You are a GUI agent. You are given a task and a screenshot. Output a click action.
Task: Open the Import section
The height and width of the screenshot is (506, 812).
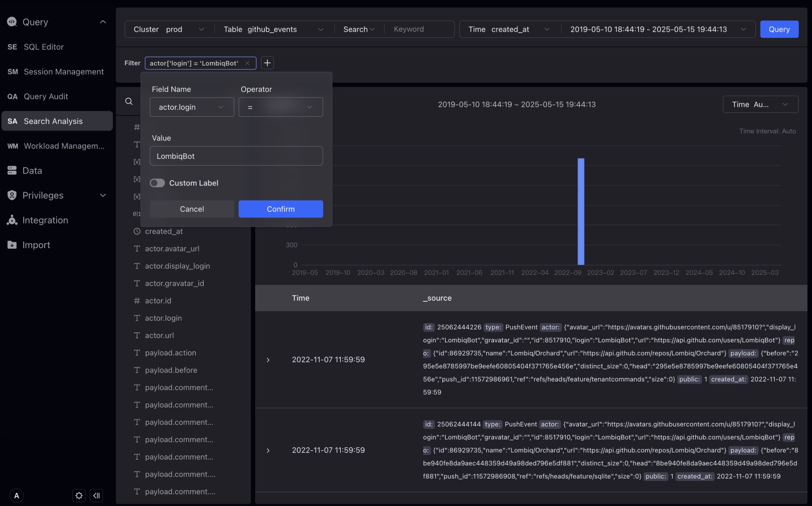point(36,245)
